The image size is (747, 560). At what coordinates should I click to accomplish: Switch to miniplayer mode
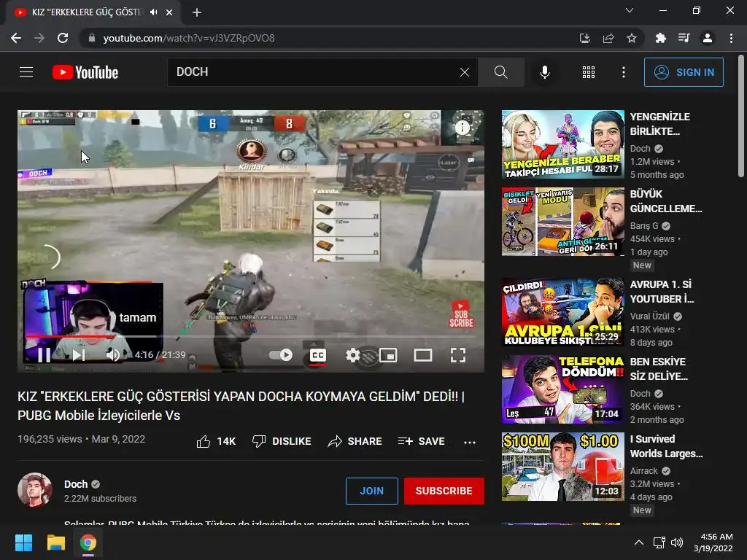(x=388, y=355)
